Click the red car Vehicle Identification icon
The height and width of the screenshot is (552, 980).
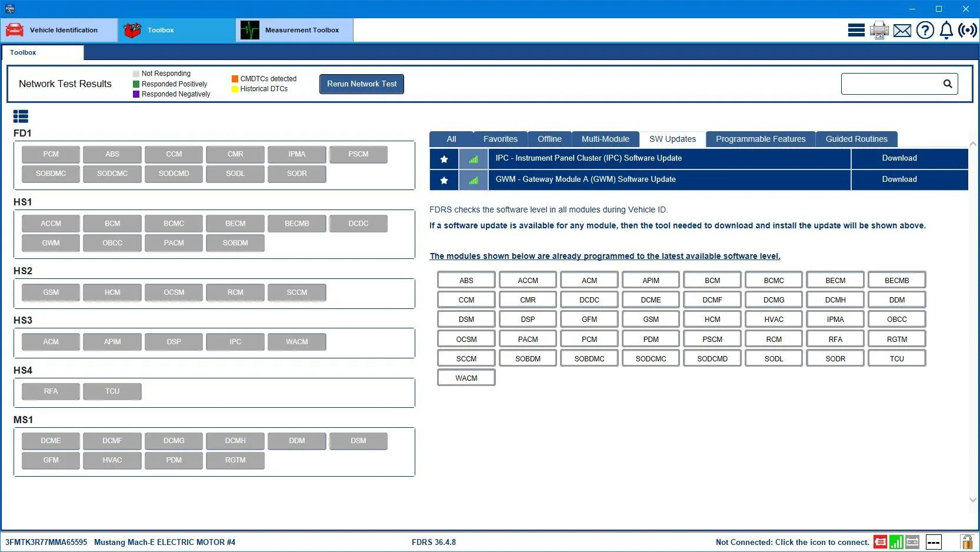point(15,30)
